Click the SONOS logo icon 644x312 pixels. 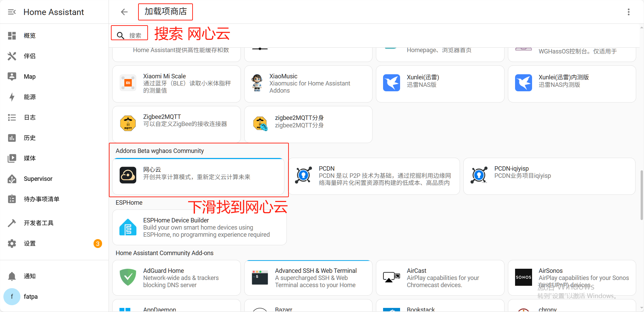524,277
